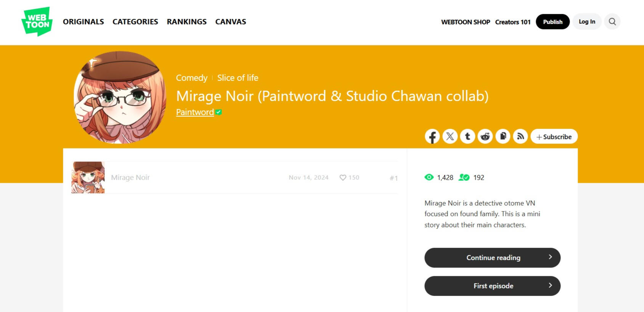Open the CATEGORIES menu
Screen dimensions: 644x312
(x=135, y=22)
